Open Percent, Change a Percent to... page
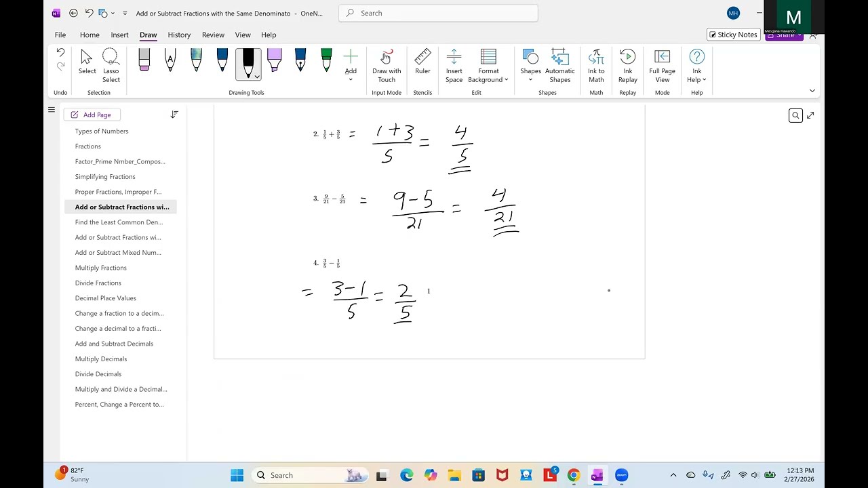The image size is (868, 488). click(121, 405)
